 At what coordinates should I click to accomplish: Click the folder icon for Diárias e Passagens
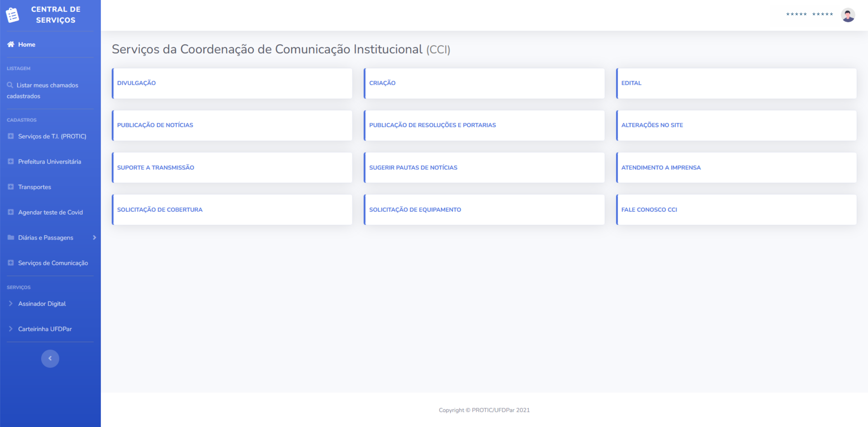click(x=11, y=237)
